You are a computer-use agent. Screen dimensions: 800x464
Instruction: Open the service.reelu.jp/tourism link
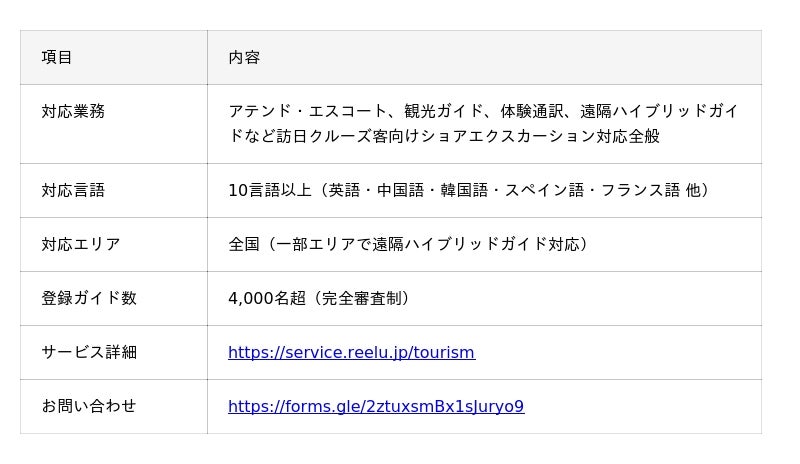tap(351, 352)
